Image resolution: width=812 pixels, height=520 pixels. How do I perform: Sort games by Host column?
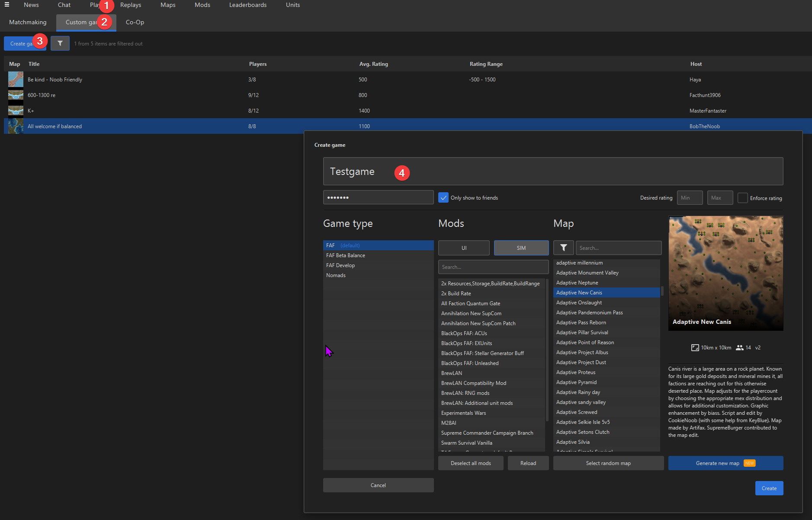pos(696,64)
